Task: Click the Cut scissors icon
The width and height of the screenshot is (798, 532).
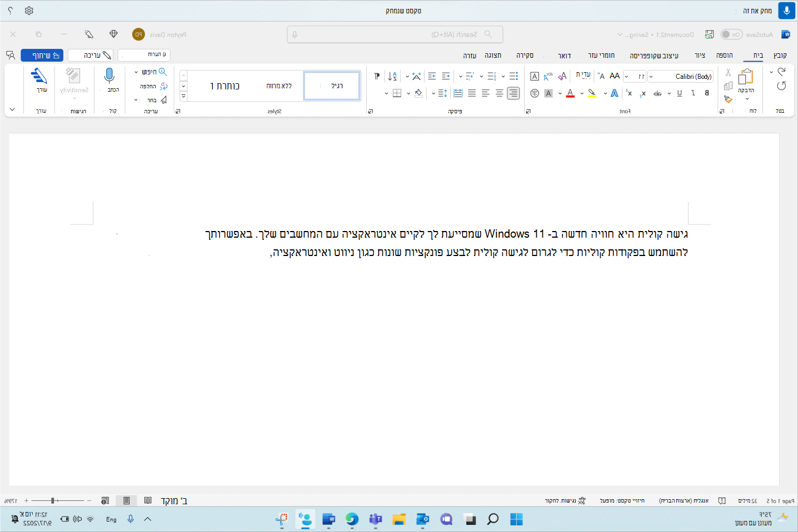Action: [728, 72]
